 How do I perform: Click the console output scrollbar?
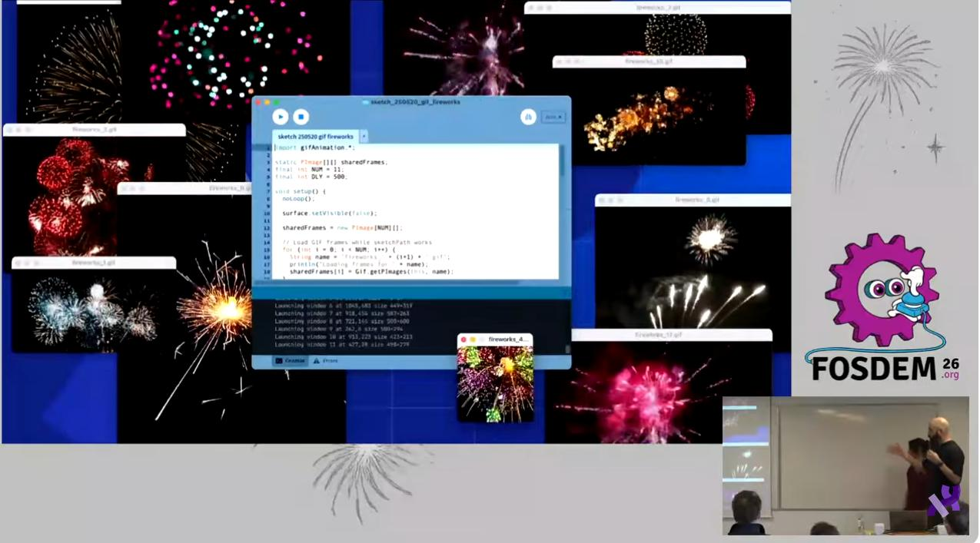tap(568, 348)
